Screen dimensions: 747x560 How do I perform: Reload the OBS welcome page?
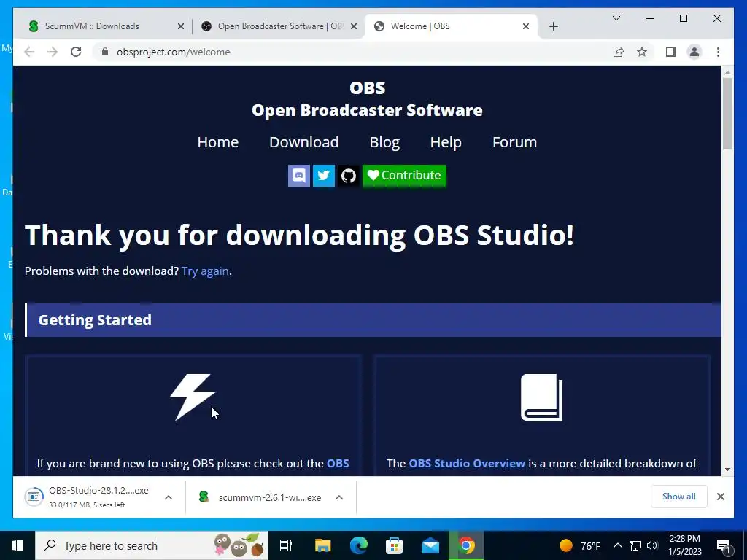coord(76,52)
